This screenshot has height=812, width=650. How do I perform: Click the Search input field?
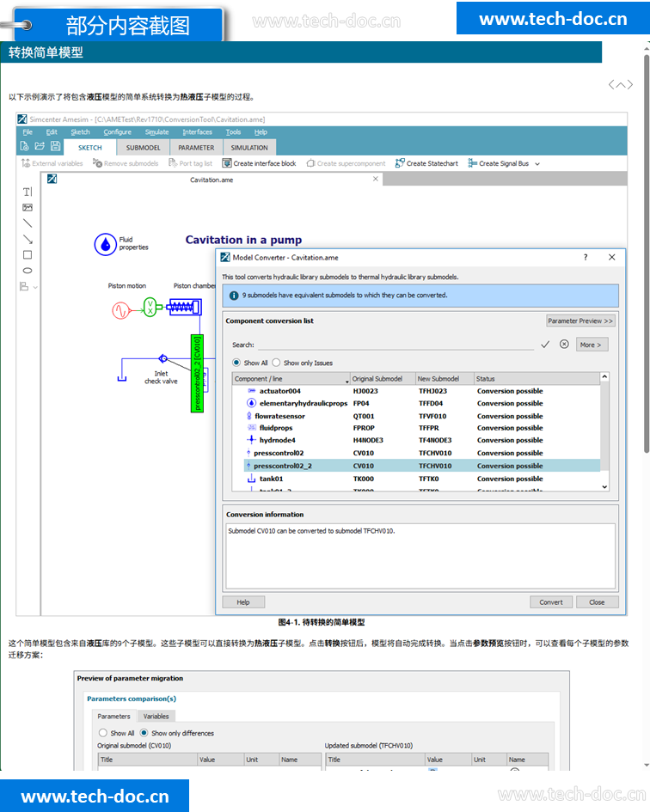(x=396, y=345)
